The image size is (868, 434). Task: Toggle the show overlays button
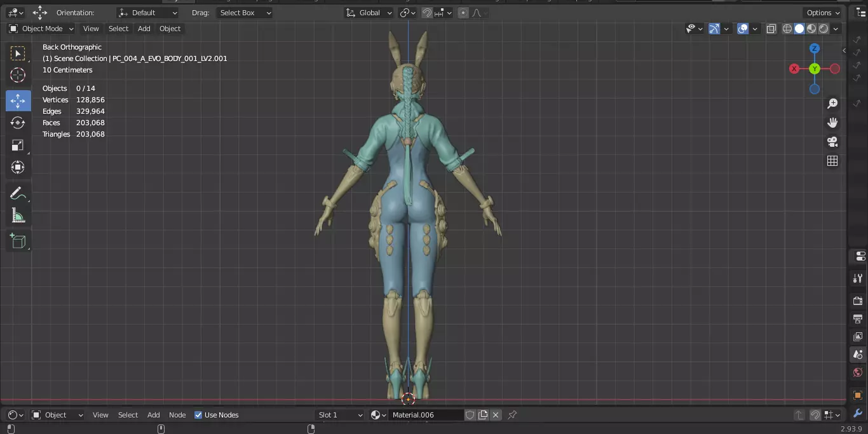(743, 29)
